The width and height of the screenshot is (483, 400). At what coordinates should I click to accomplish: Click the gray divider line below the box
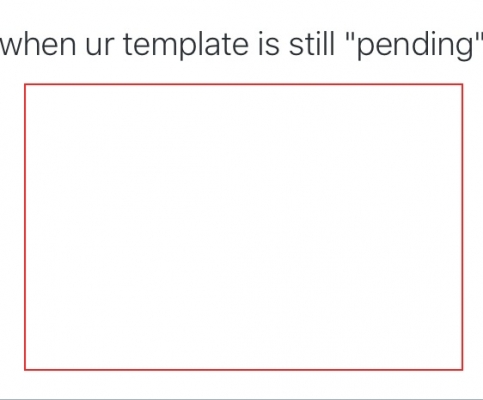click(x=241, y=399)
